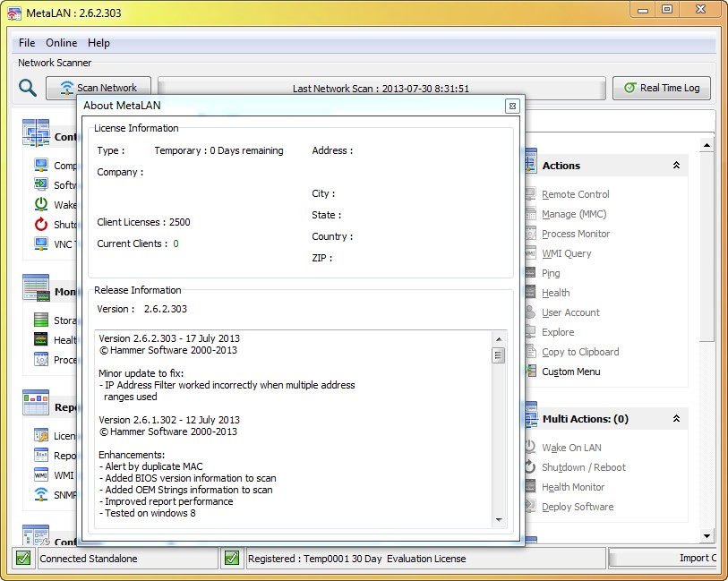728x581 pixels.
Task: Click the Scan Network button
Action: [98, 87]
